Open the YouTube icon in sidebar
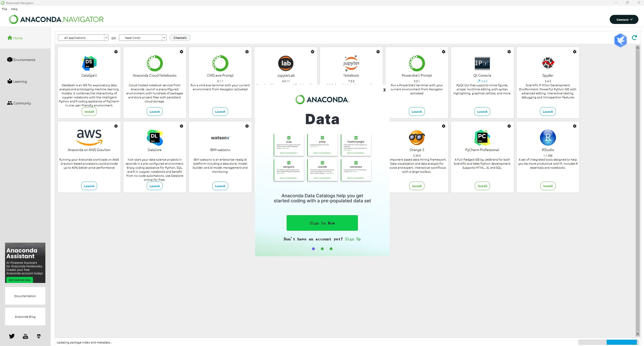Viewport: 644px width, 346px height. (25, 336)
